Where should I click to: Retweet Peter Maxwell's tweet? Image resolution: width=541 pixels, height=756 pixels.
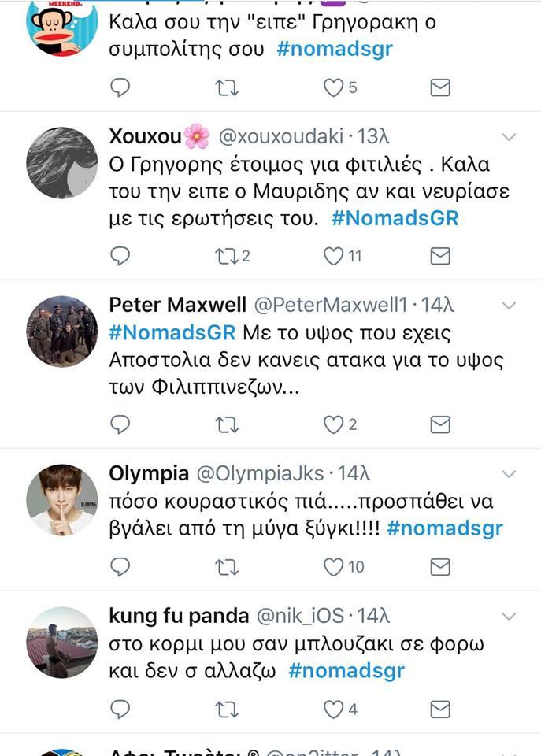click(227, 425)
